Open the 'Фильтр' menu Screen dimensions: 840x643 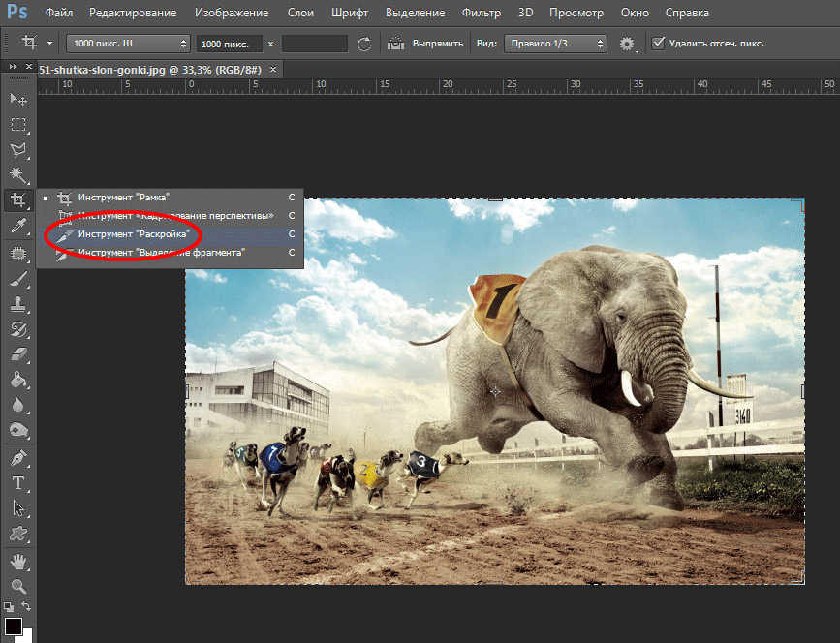(481, 14)
